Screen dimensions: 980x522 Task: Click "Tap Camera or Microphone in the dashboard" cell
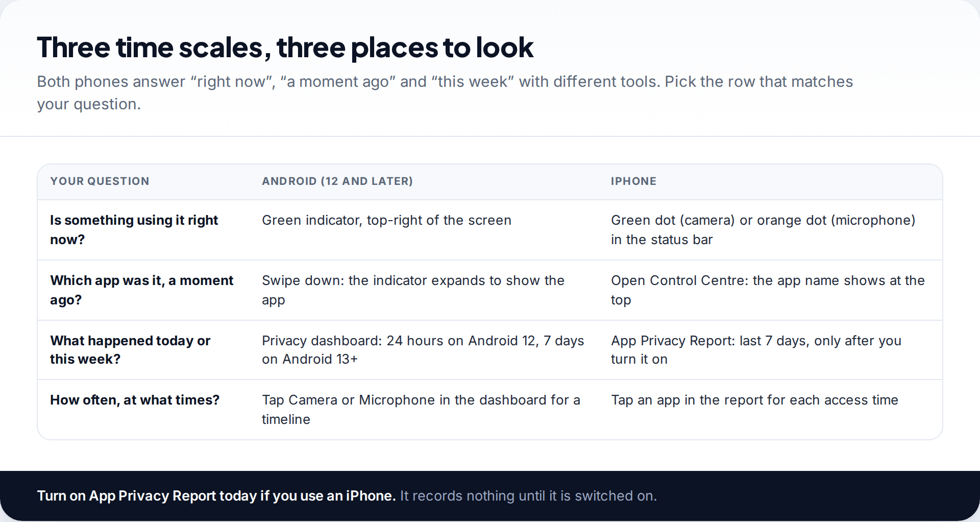(x=421, y=410)
